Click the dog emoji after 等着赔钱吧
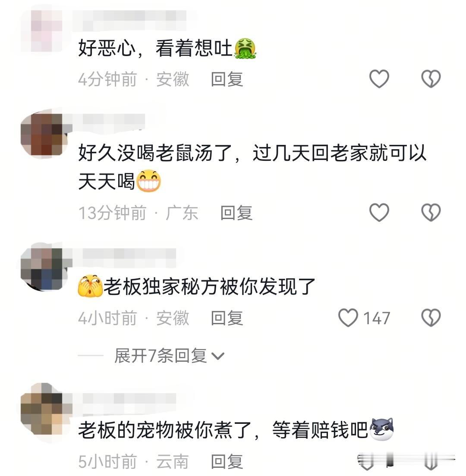Image resolution: width=466 pixels, height=476 pixels. (x=381, y=429)
